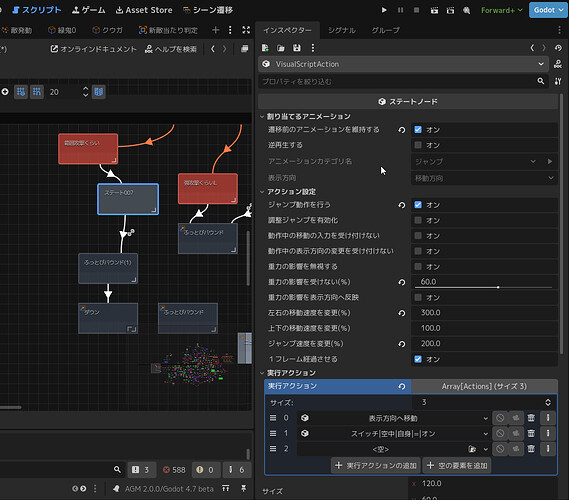Open element 2 three-dot options
Image resolution: width=569 pixels, height=500 pixels.
[548, 449]
